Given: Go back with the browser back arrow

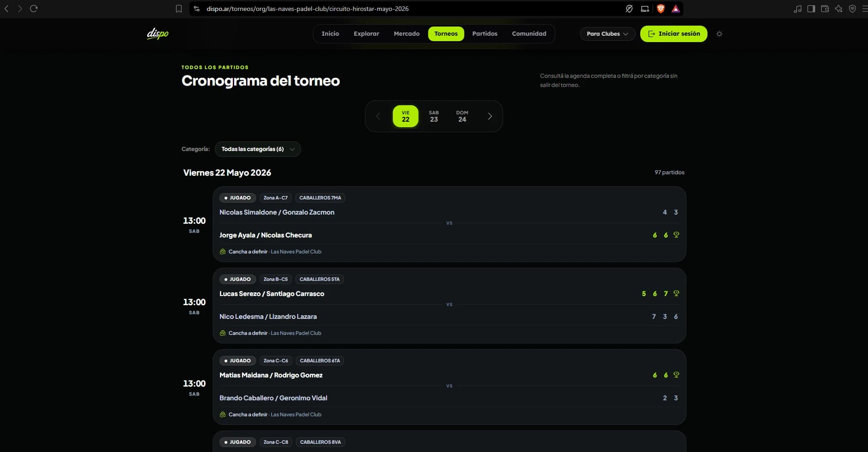Looking at the screenshot, I should tap(6, 9).
